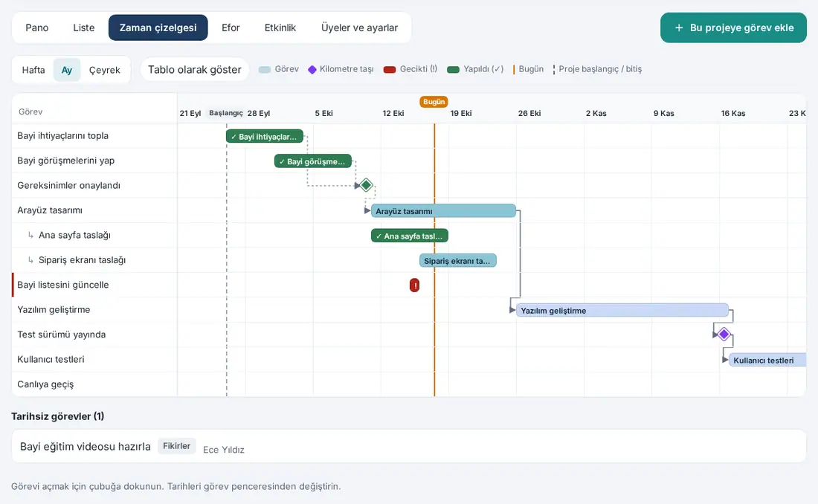The image size is (818, 504).
Task: Open the Ana sayfa tasl… task bar
Action: coord(410,236)
